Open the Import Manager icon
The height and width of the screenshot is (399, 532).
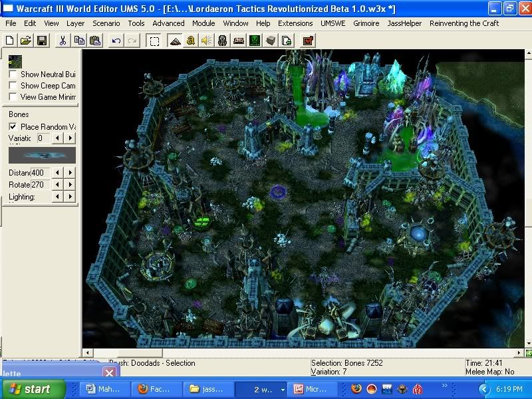pos(287,41)
